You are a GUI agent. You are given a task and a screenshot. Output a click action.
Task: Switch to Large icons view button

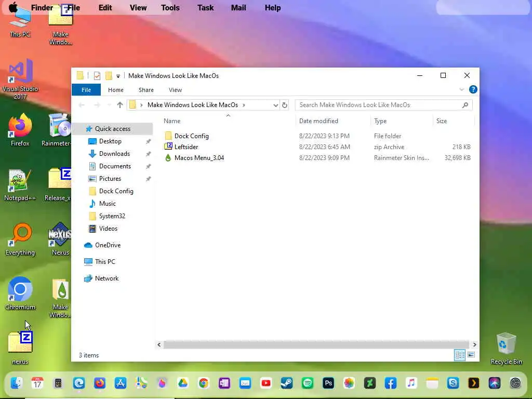pos(471,355)
